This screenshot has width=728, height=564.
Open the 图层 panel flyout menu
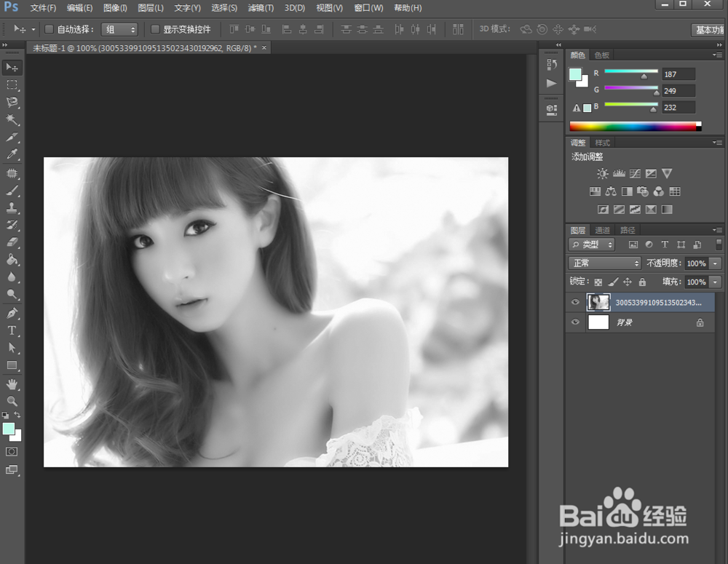point(717,230)
